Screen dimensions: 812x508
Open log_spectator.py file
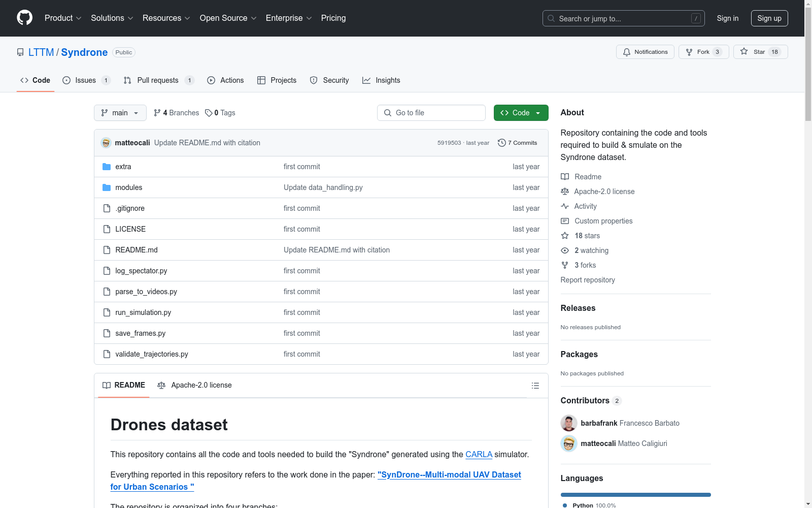141,271
